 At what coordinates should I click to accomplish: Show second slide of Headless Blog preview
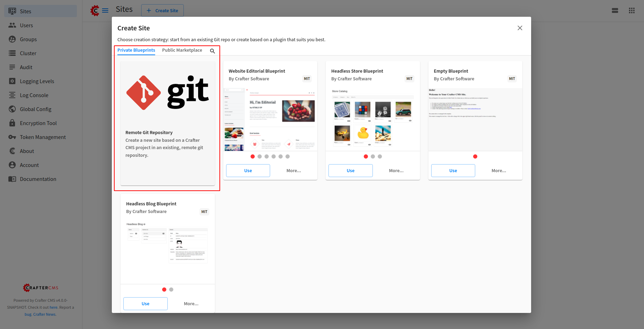tap(171, 290)
